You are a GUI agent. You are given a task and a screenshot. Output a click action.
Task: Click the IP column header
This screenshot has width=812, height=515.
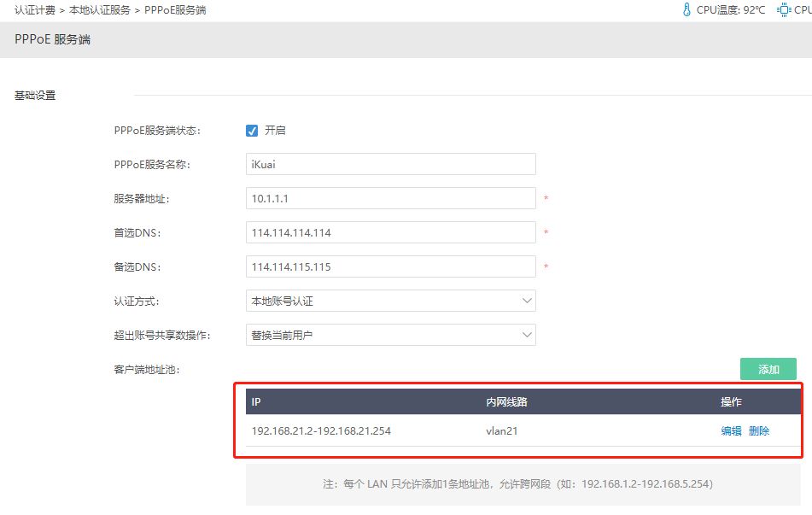256,402
